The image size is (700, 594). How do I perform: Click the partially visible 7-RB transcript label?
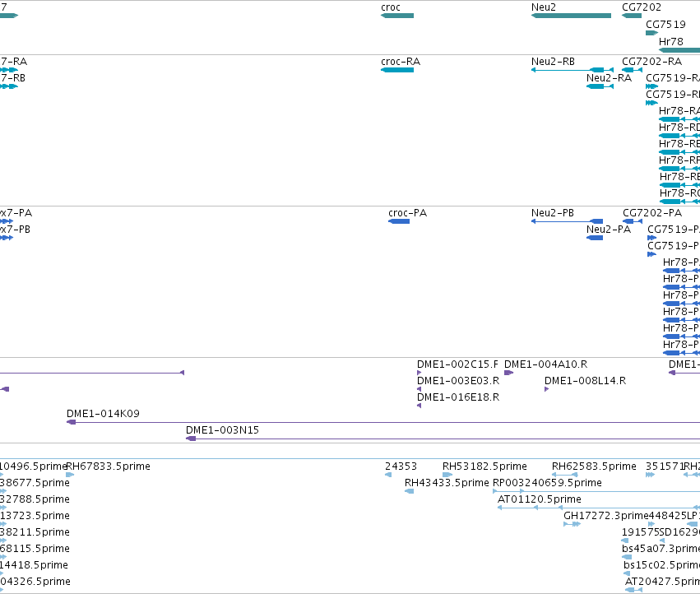[x=12, y=78]
